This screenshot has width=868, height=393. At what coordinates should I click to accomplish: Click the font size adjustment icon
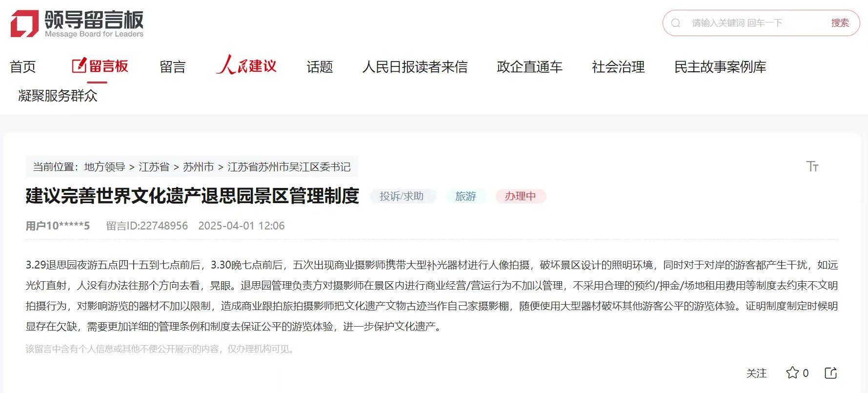(812, 166)
